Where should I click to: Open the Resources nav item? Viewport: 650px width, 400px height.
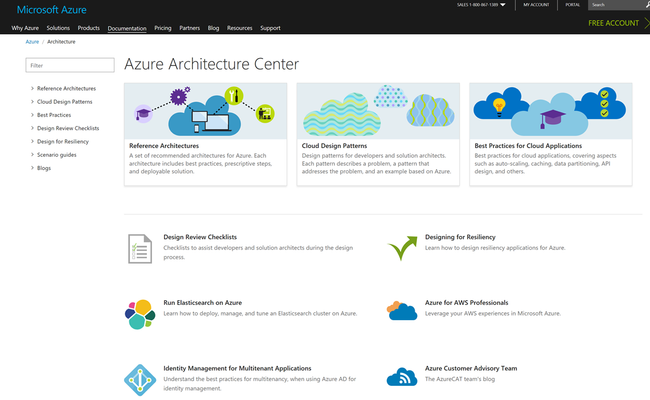240,28
